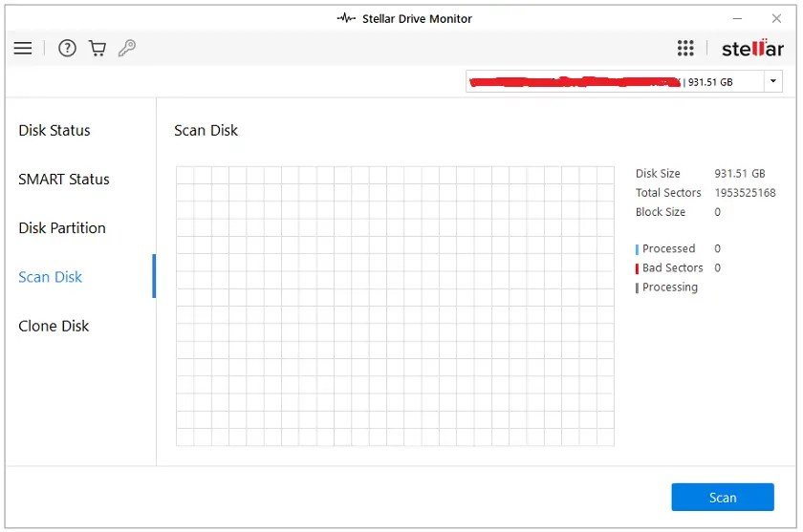Click the waveform app icon in title bar
The width and height of the screenshot is (803, 532).
tap(346, 18)
